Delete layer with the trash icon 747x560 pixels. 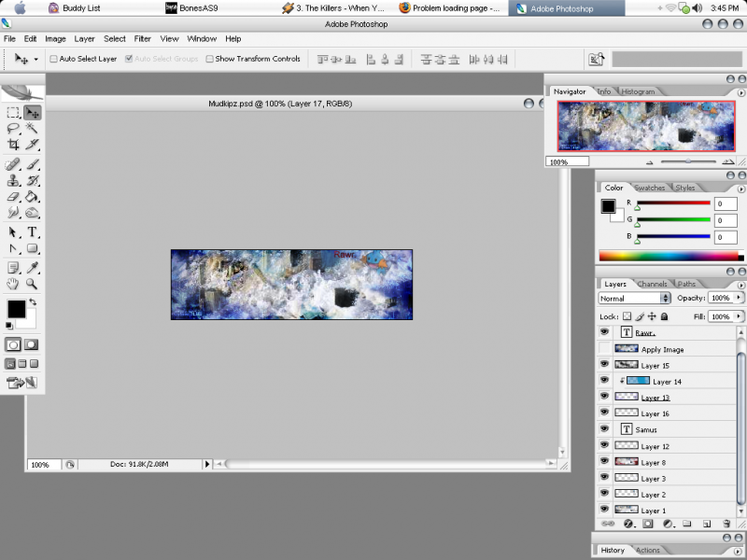click(x=726, y=524)
